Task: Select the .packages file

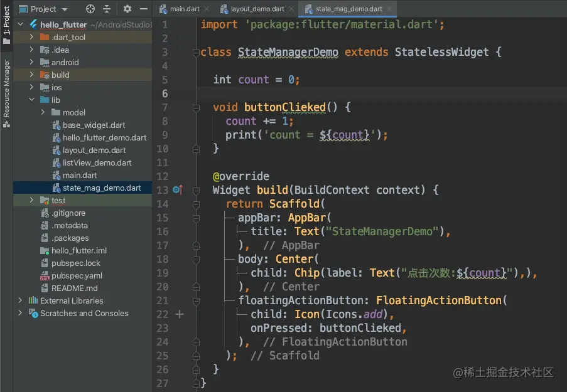Action: tap(70, 238)
